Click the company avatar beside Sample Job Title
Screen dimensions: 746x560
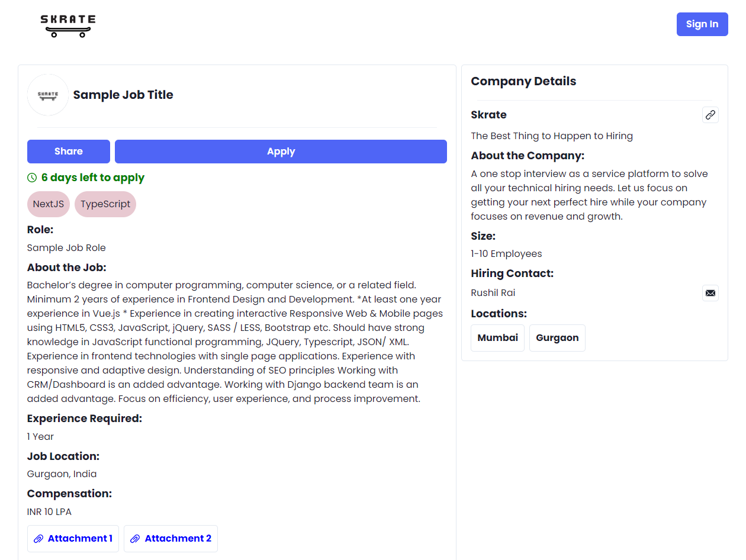pyautogui.click(x=48, y=95)
